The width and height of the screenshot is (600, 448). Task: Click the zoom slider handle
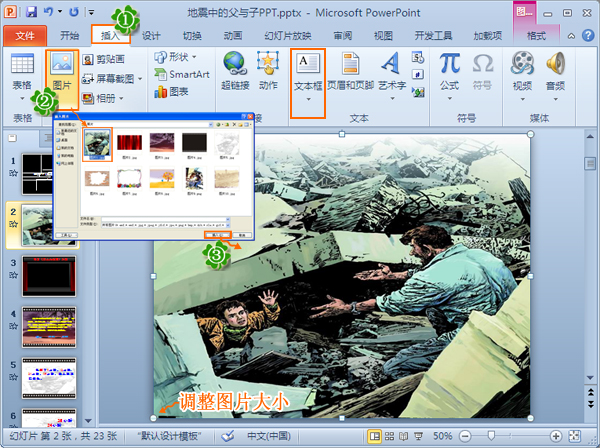(x=491, y=435)
